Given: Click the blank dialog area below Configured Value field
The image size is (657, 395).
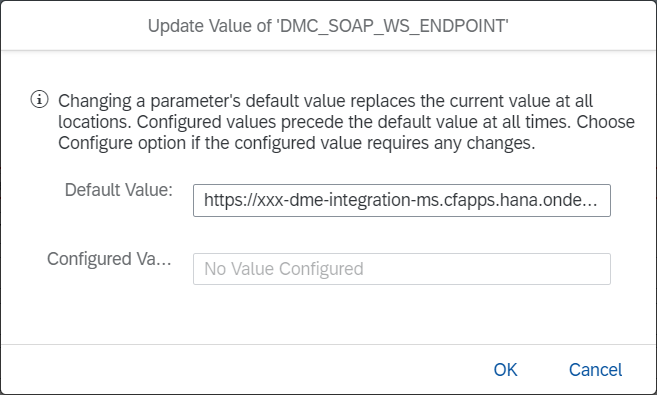Looking at the screenshot, I should click(327, 315).
